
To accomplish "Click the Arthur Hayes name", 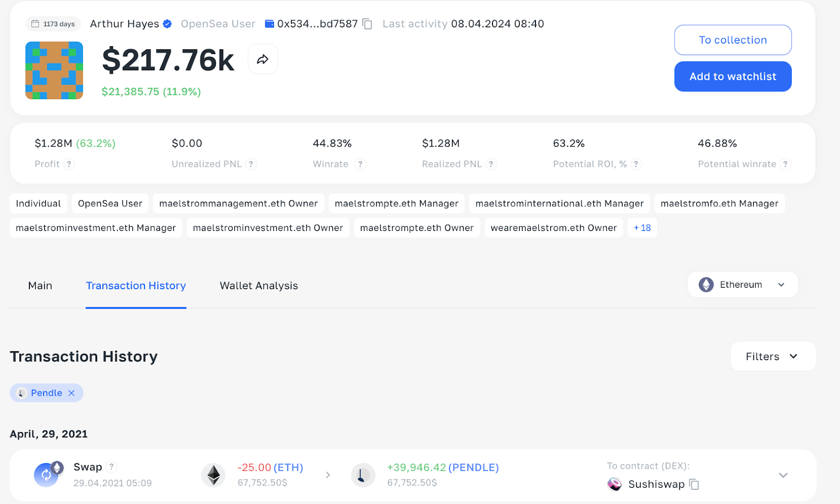I will (x=124, y=24).
